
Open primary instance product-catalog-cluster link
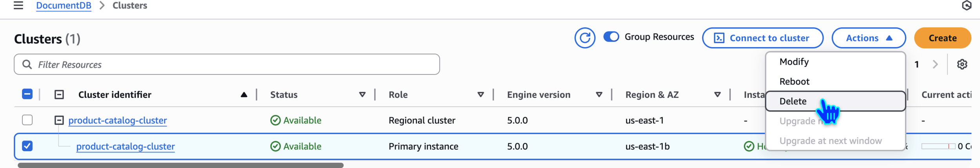(125, 146)
